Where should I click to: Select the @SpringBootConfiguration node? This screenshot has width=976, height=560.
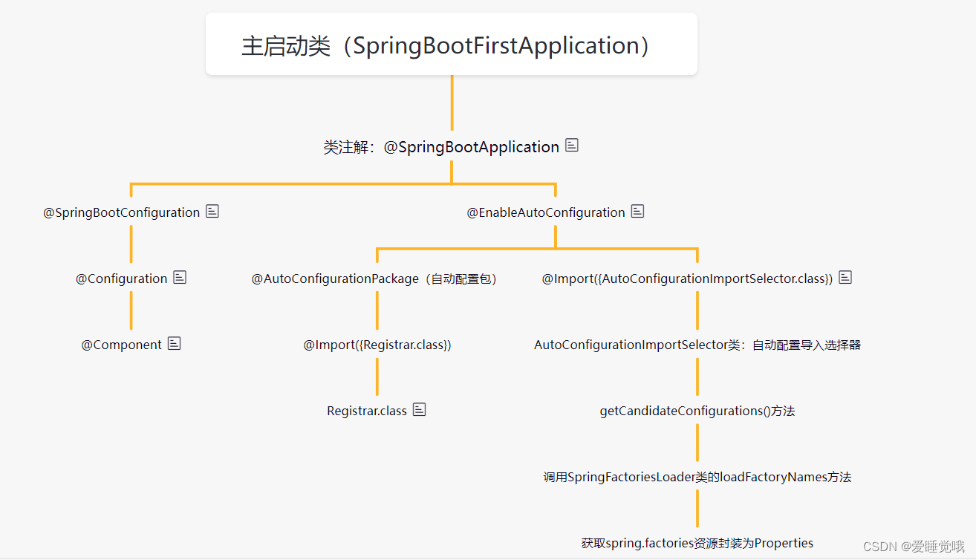[122, 212]
